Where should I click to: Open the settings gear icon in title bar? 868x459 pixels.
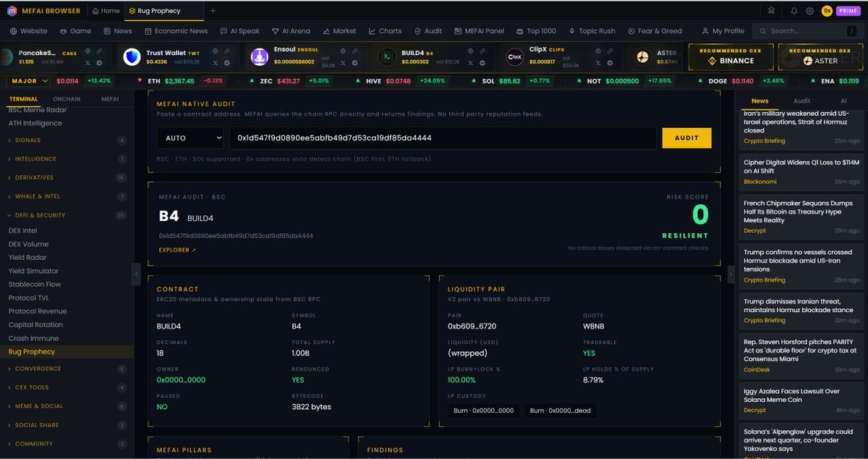pyautogui.click(x=809, y=11)
